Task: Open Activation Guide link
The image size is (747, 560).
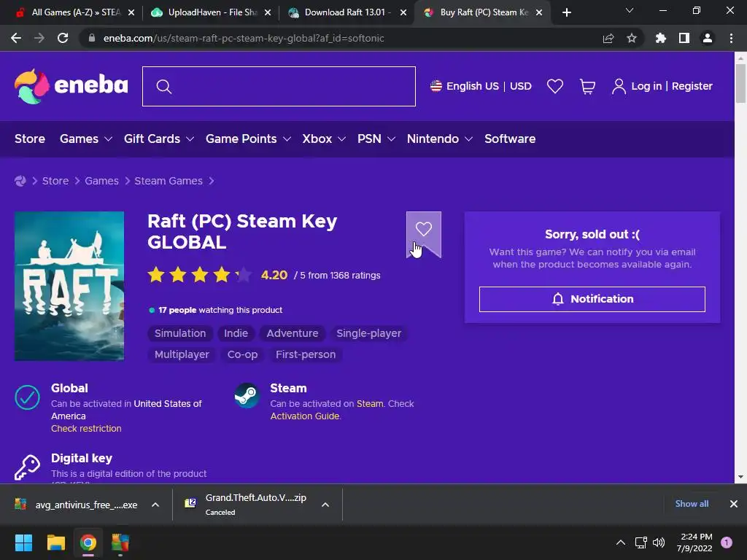Action: point(305,416)
